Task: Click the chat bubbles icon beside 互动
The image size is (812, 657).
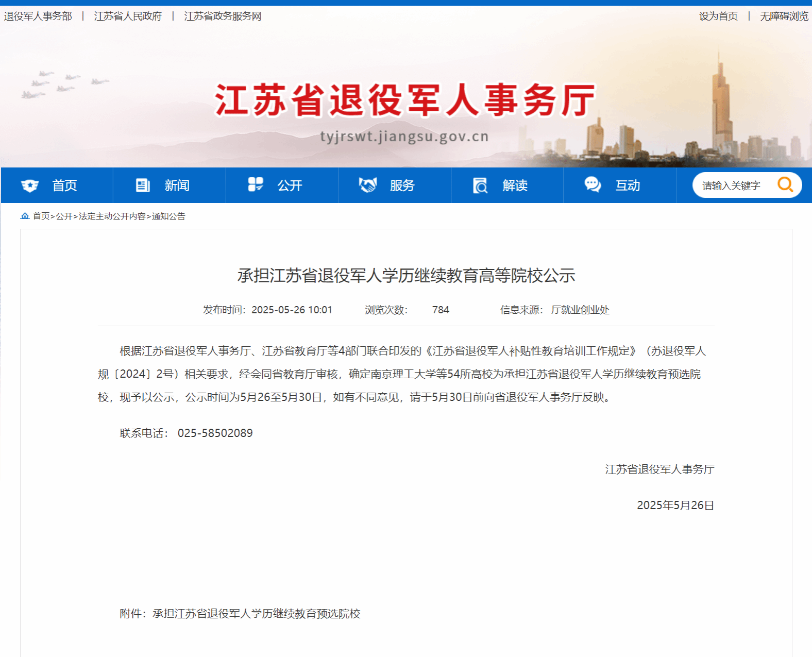Action: 593,184
